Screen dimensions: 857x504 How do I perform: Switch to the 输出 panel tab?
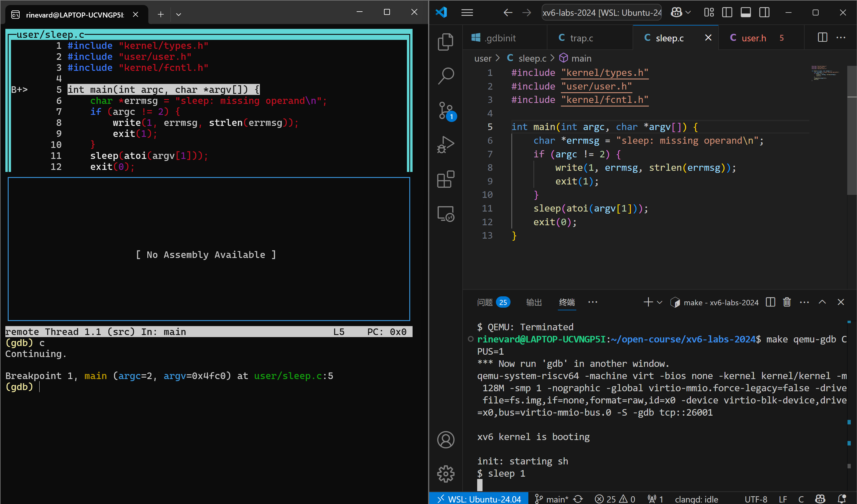pos(534,302)
